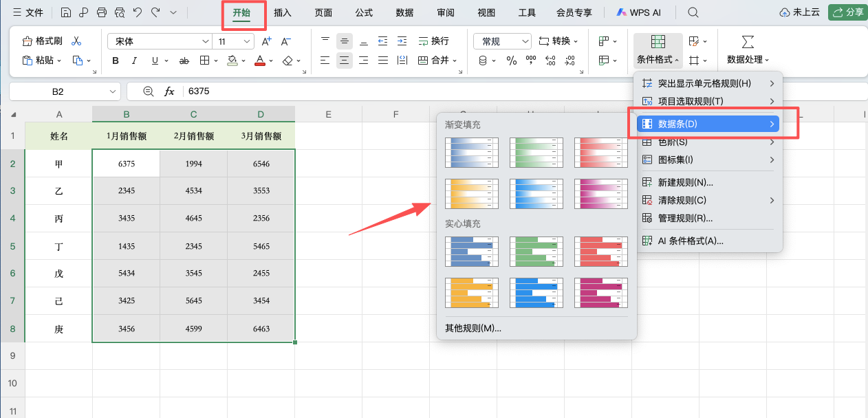Viewport: 868px width, 418px height.
Task: Select magenta solid fill data bar
Action: click(601, 293)
